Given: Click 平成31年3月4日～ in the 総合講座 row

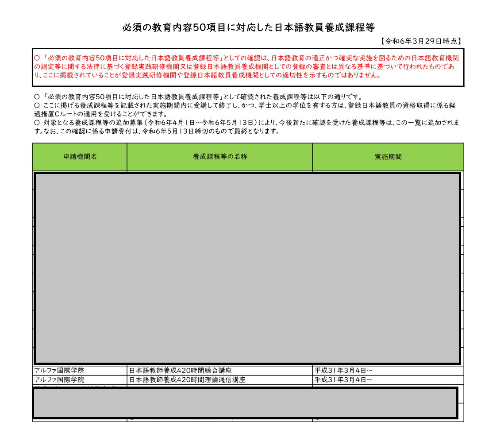Looking at the screenshot, I should (x=343, y=371).
